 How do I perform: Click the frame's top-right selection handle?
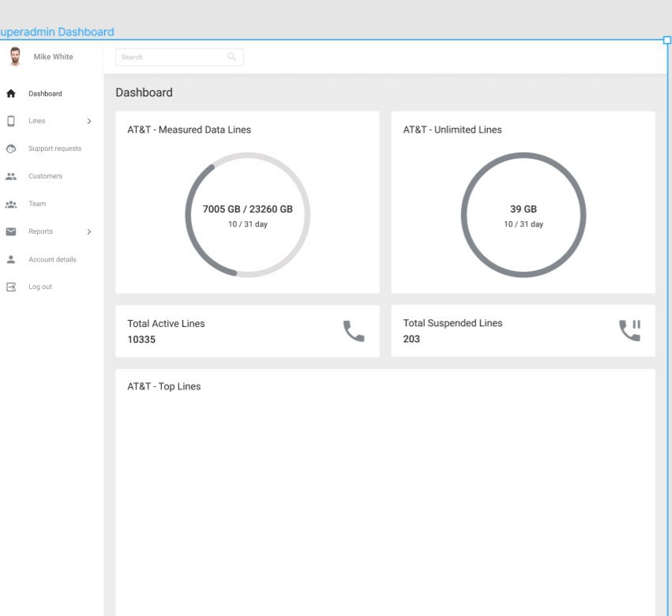click(x=666, y=40)
